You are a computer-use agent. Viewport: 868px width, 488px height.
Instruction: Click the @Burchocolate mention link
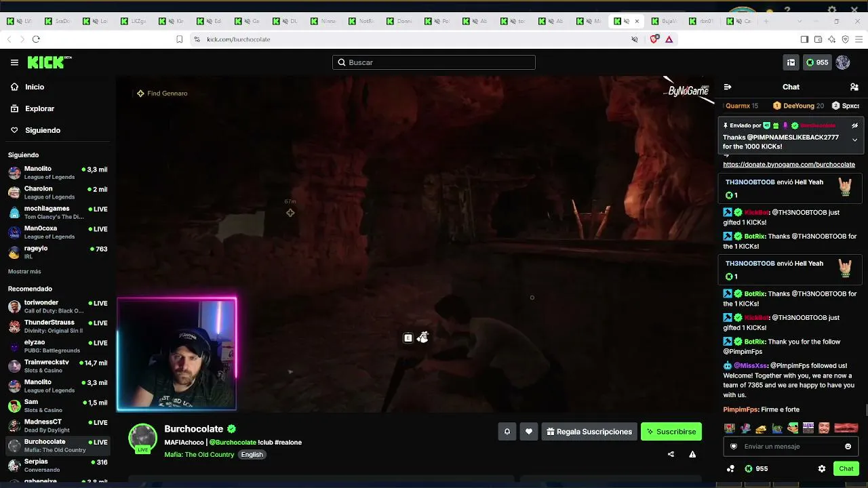coord(233,443)
